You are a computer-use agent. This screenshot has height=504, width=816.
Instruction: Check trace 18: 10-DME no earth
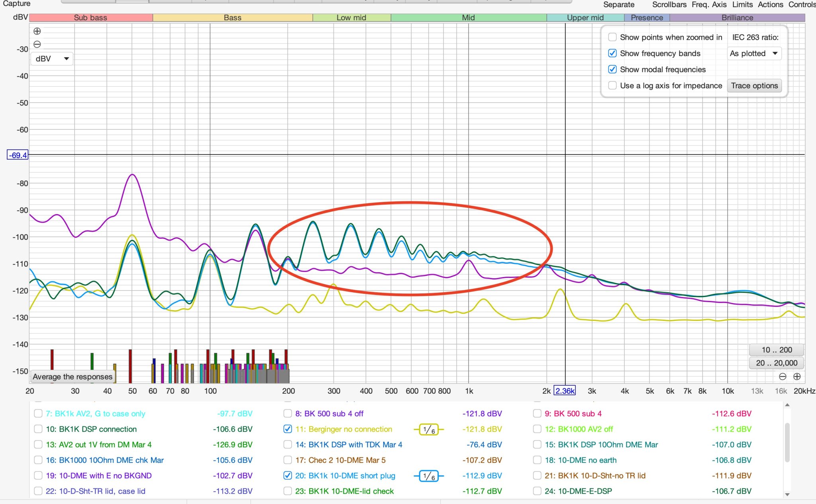pyautogui.click(x=537, y=460)
